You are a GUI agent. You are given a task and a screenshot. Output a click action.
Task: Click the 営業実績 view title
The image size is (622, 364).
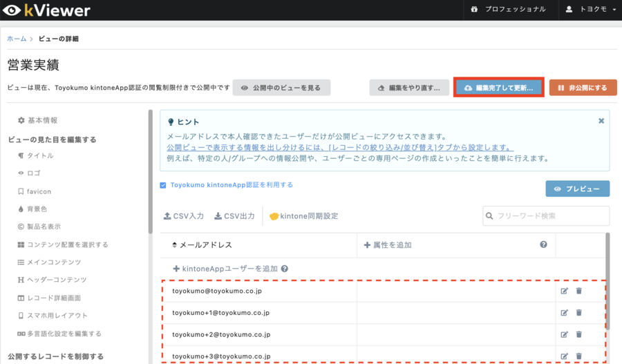[x=33, y=65]
